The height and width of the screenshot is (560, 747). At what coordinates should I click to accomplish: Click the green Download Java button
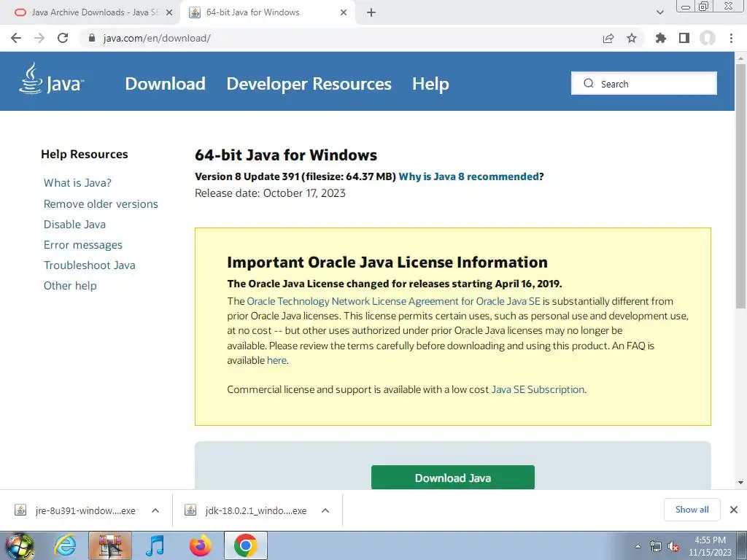452,477
